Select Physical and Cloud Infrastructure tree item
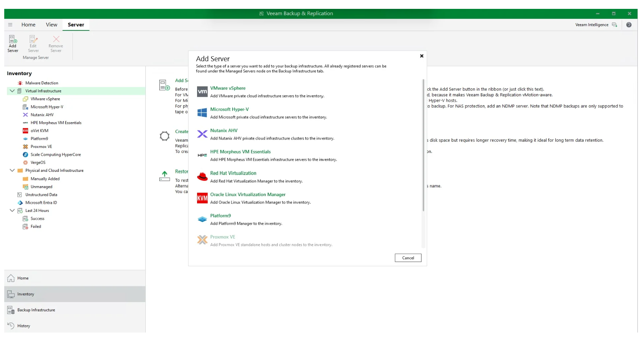This screenshot has width=644, height=346. [x=54, y=170]
